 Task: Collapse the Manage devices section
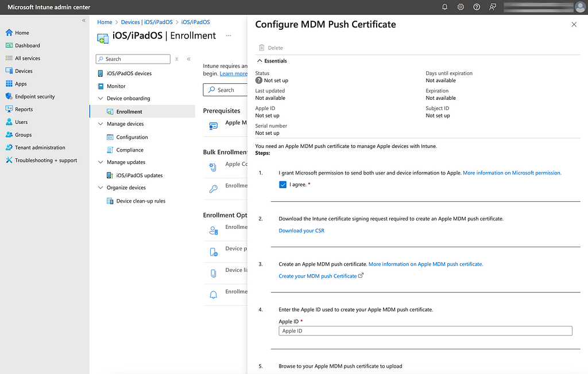coord(100,124)
